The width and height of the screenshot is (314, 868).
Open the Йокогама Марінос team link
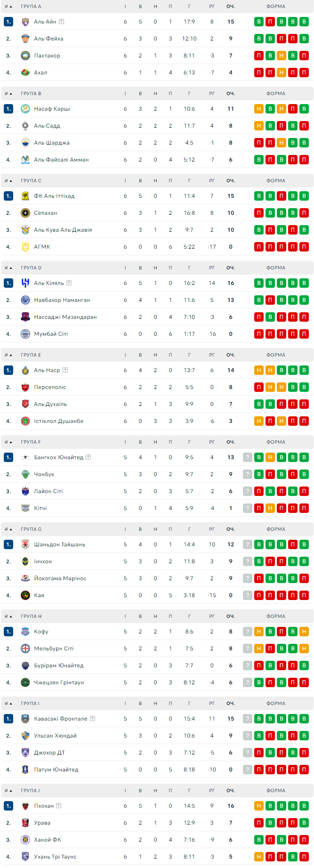[60, 578]
